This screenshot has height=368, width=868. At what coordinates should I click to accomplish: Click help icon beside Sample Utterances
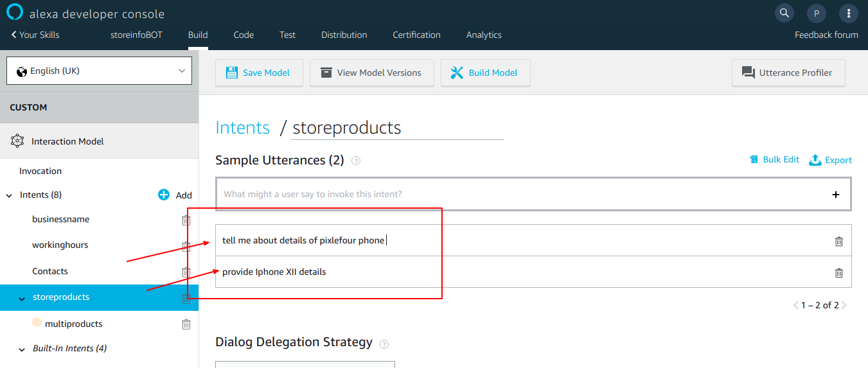(x=356, y=161)
